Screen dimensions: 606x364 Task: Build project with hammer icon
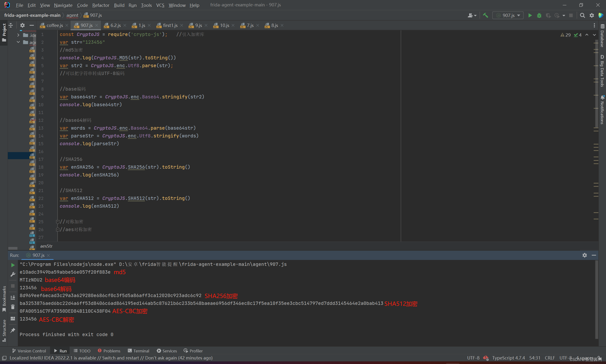[485, 15]
